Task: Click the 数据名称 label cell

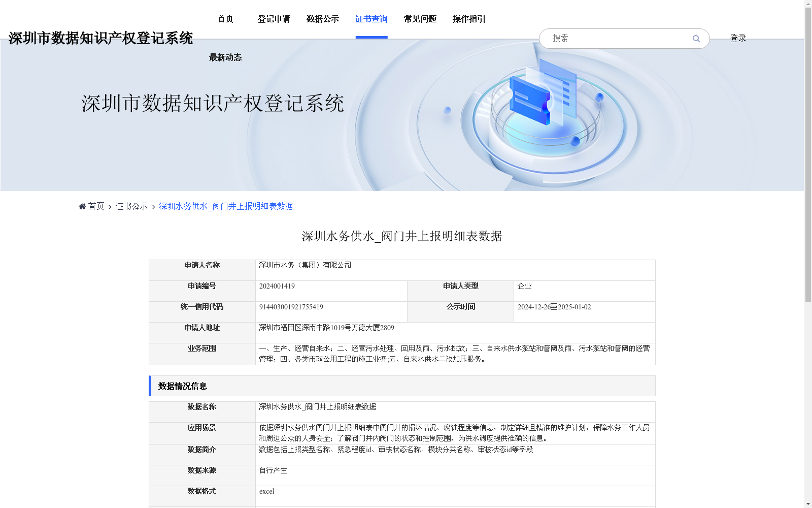Action: point(202,412)
